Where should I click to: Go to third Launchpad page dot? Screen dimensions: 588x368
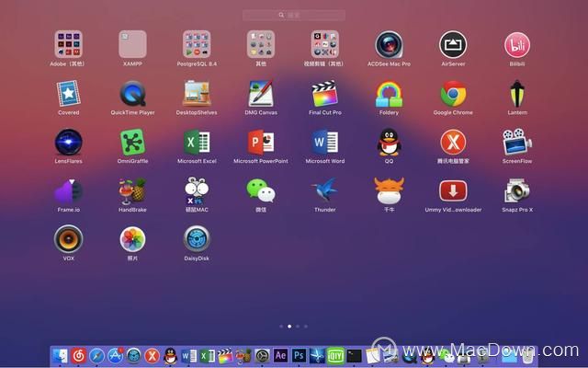pos(298,327)
